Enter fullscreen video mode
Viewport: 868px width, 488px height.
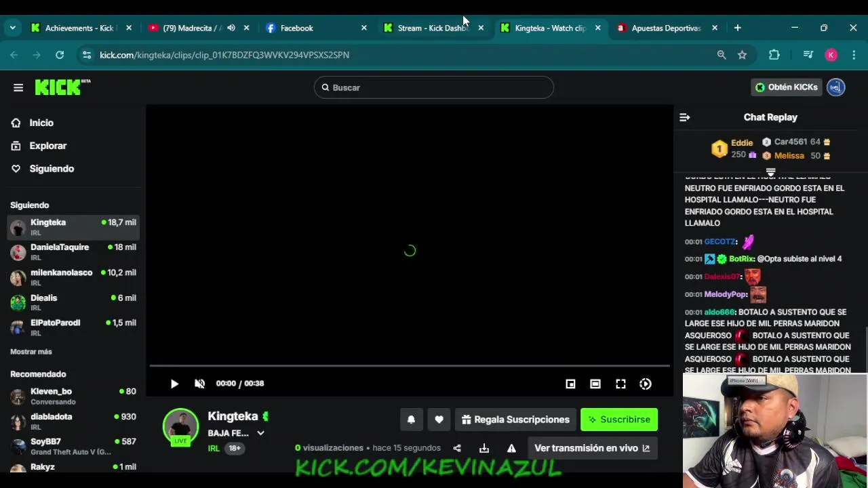[620, 384]
